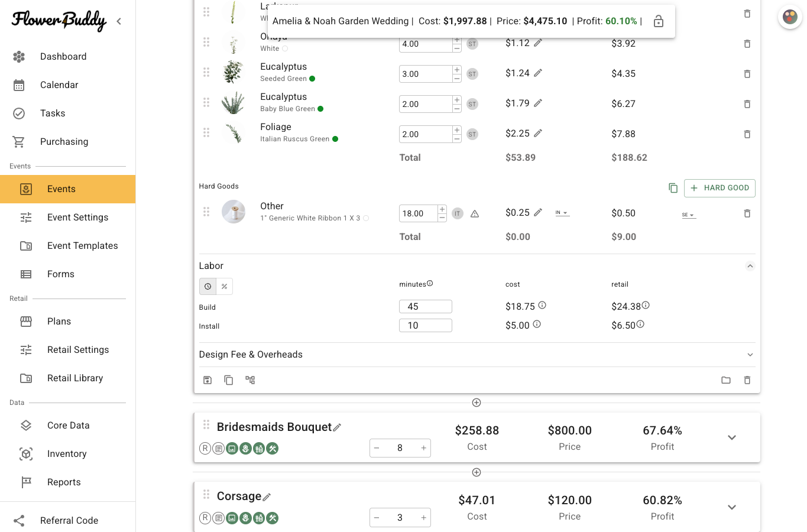
Task: Copy hard goods with the copy icon
Action: [673, 188]
